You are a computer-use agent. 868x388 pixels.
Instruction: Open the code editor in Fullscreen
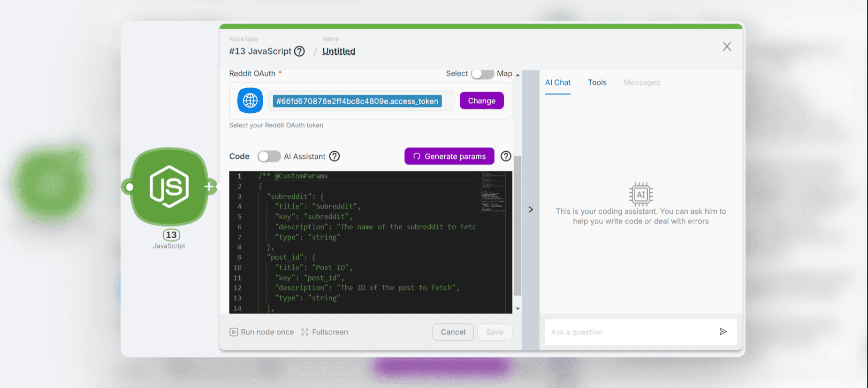tap(325, 332)
